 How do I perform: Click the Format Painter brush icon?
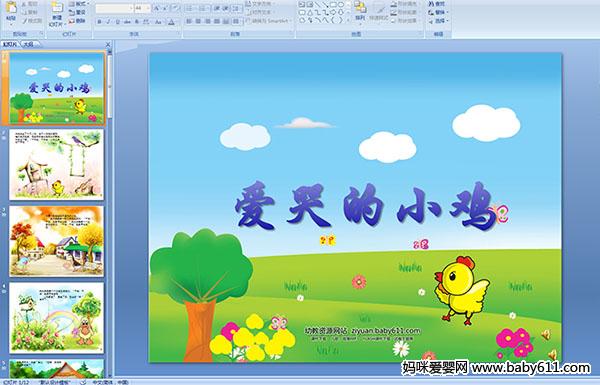click(25, 21)
